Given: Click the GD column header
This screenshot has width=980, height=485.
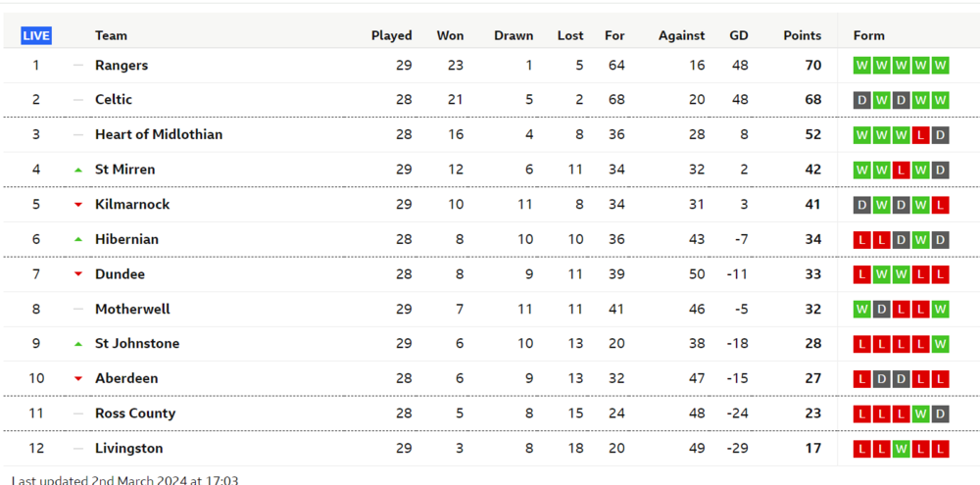Looking at the screenshot, I should [x=739, y=35].
